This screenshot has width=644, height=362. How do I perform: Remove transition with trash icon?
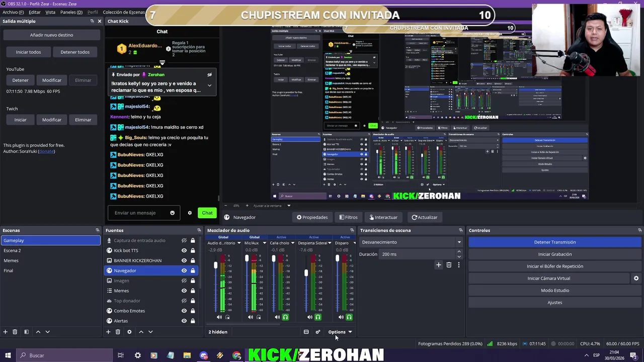(449, 265)
